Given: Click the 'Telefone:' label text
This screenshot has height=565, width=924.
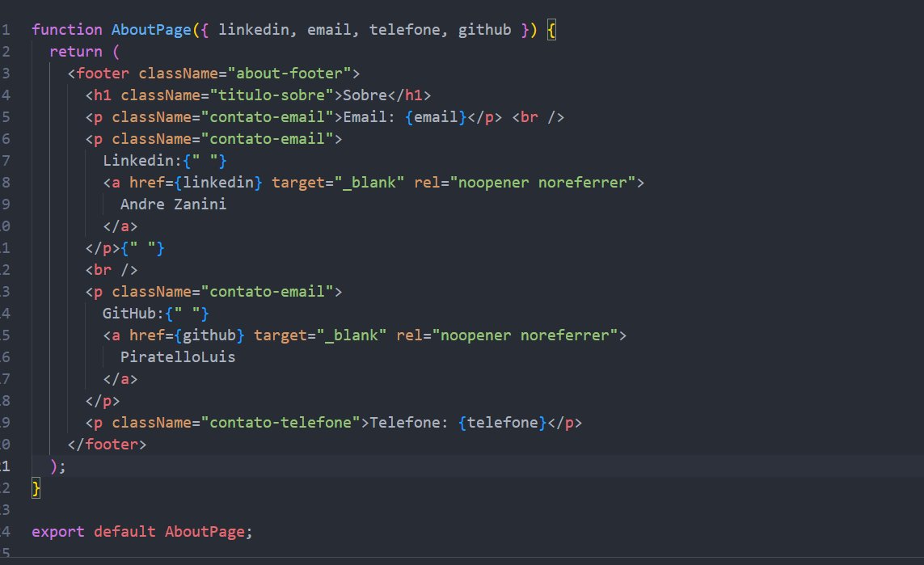Looking at the screenshot, I should [x=409, y=423].
